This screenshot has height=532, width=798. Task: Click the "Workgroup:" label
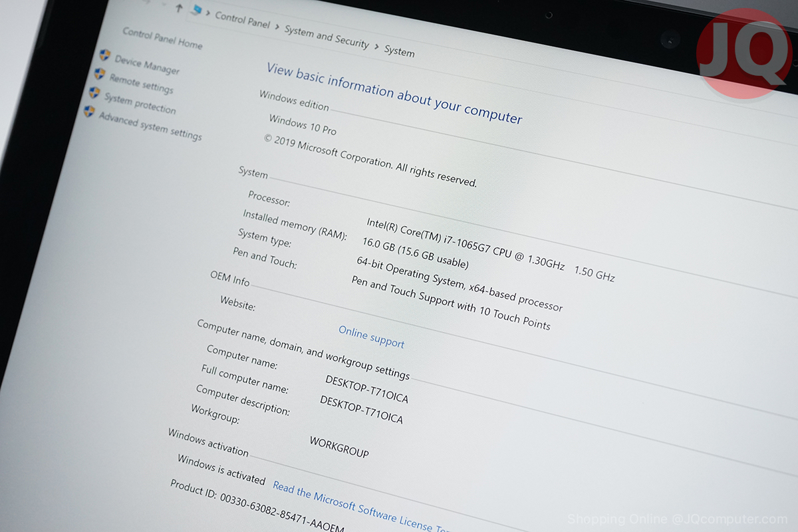pyautogui.click(x=215, y=414)
